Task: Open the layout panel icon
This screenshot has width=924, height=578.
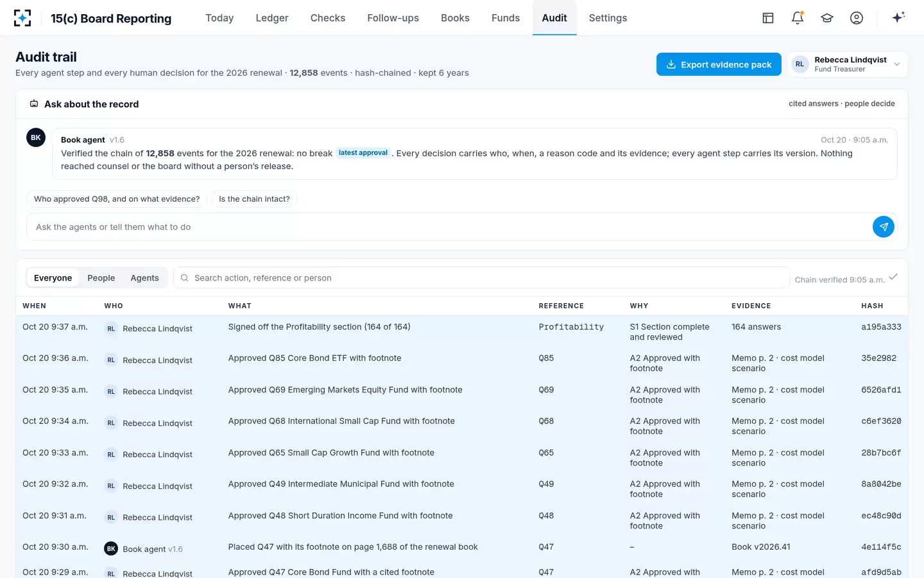Action: pyautogui.click(x=768, y=18)
